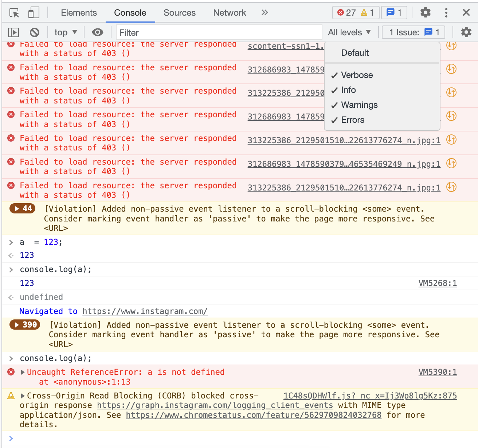Open the three-dot customize menu
The width and height of the screenshot is (478, 448).
pos(446,13)
